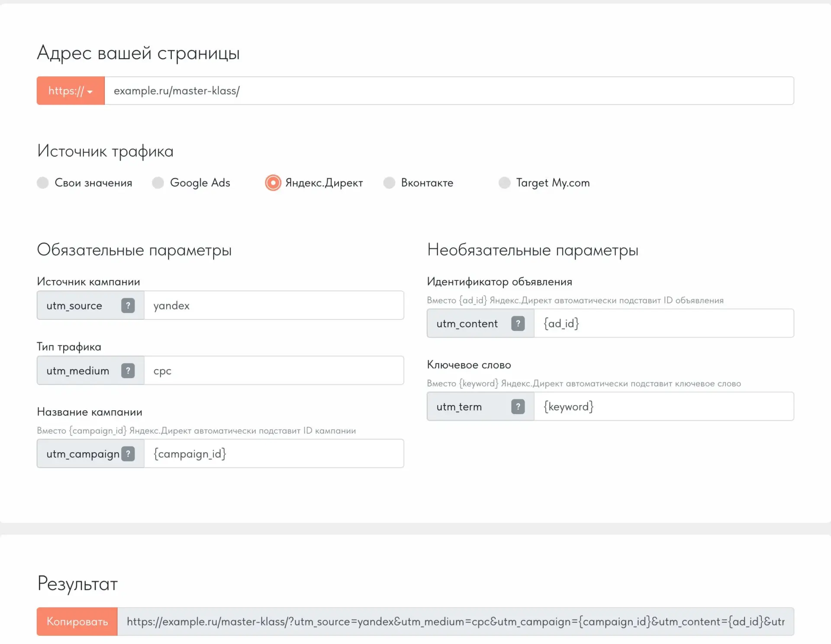Select Google Ads traffic source
Viewport: 831px width, 644px height.
click(158, 183)
